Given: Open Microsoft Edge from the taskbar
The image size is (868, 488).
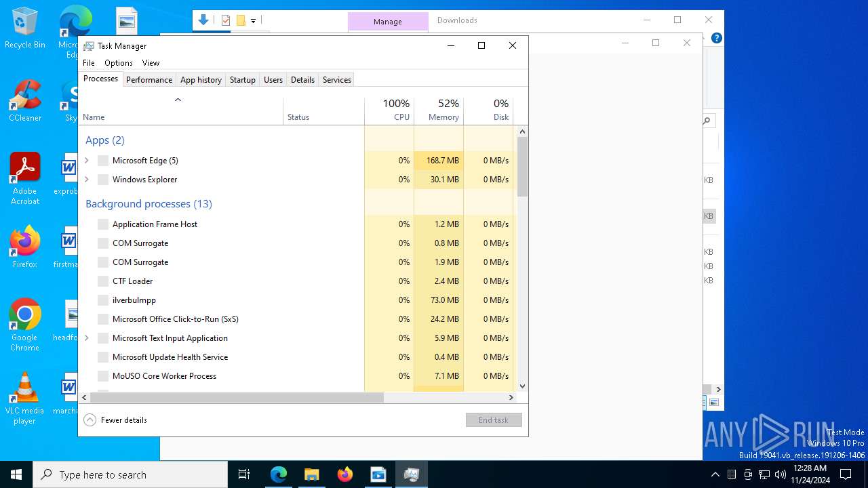Looking at the screenshot, I should 279,474.
